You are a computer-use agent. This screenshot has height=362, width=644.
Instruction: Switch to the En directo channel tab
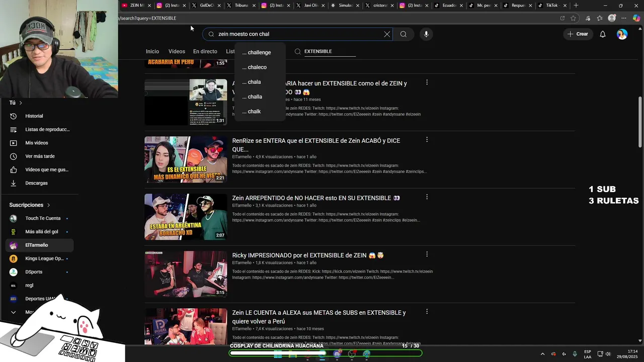205,51
